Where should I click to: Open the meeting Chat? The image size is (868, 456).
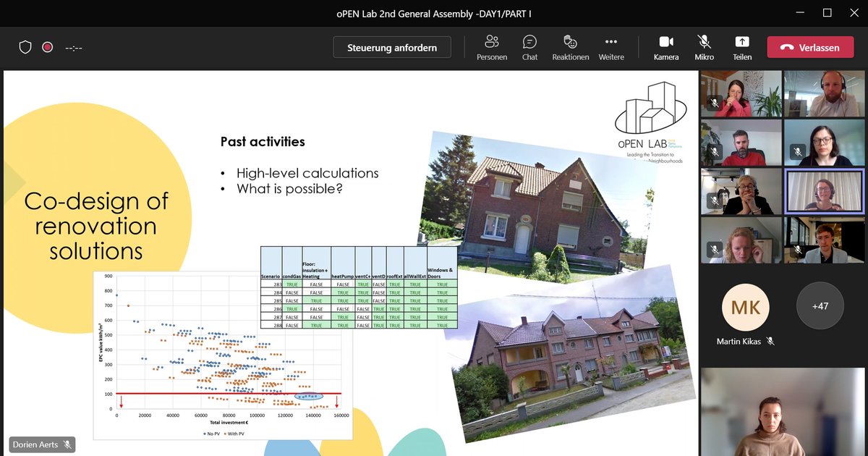[529, 48]
